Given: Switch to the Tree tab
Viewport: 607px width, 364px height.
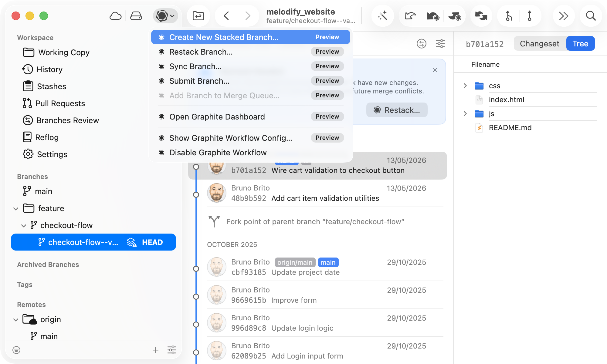Looking at the screenshot, I should coord(580,44).
